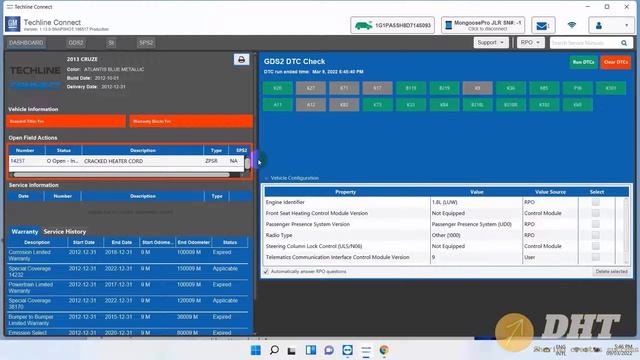Switch to the GDS2 tab
640x360 pixels.
tap(76, 43)
